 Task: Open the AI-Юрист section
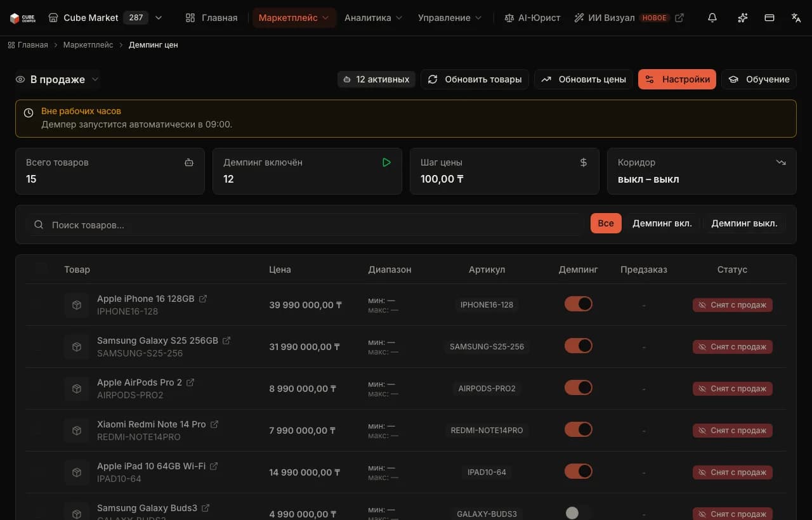(532, 18)
